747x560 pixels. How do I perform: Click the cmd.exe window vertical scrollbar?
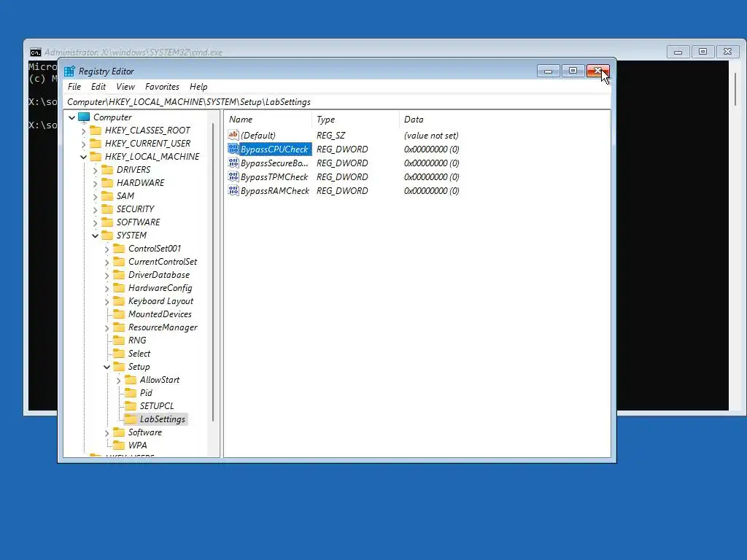coord(735,90)
